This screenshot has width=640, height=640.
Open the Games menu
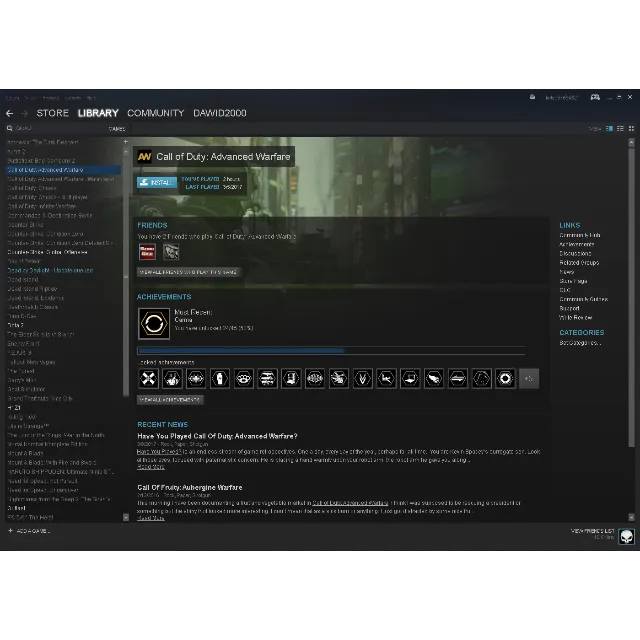[x=73, y=98]
